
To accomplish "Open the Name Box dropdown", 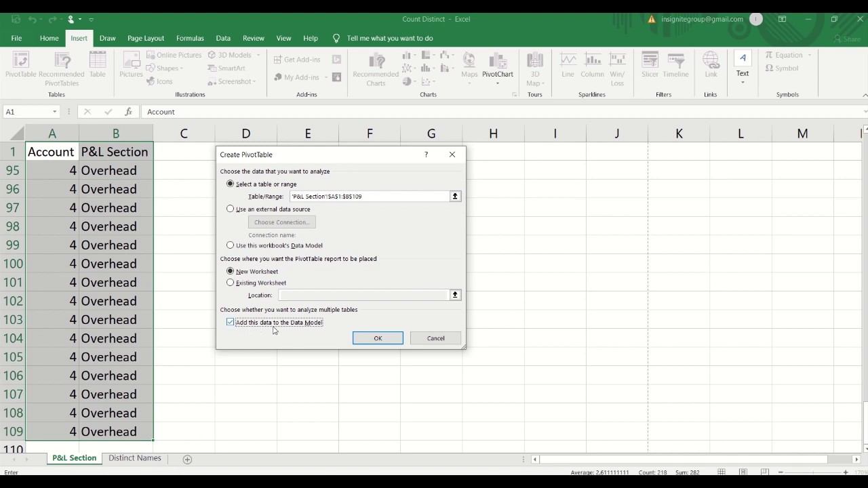I will coord(54,112).
